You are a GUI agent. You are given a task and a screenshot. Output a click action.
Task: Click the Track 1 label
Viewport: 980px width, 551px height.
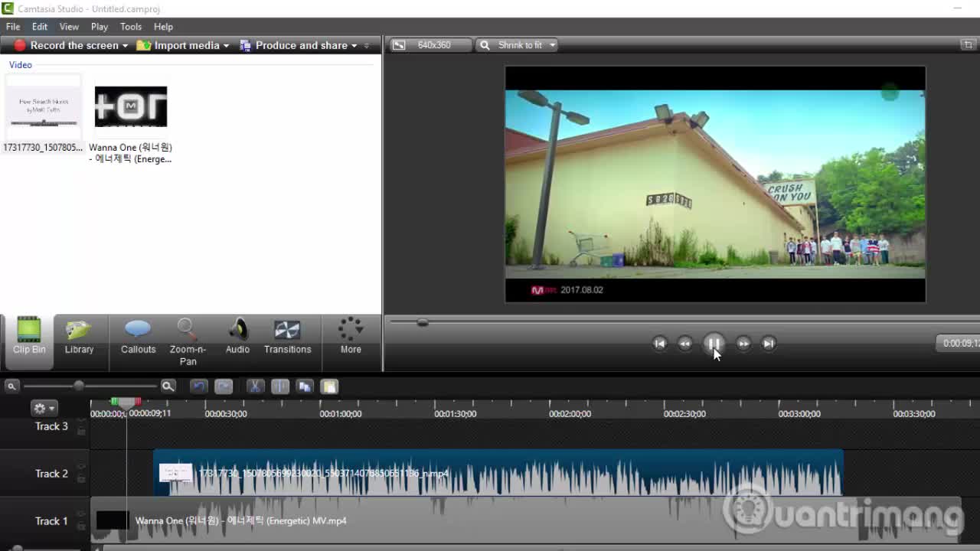point(51,521)
